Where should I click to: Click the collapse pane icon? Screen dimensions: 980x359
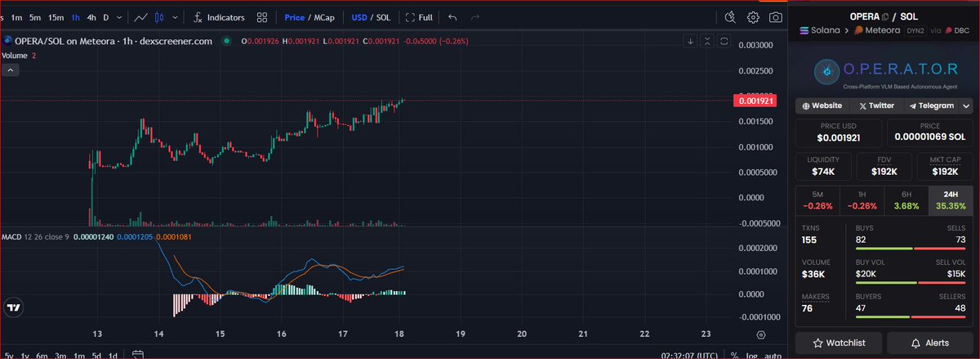click(707, 40)
